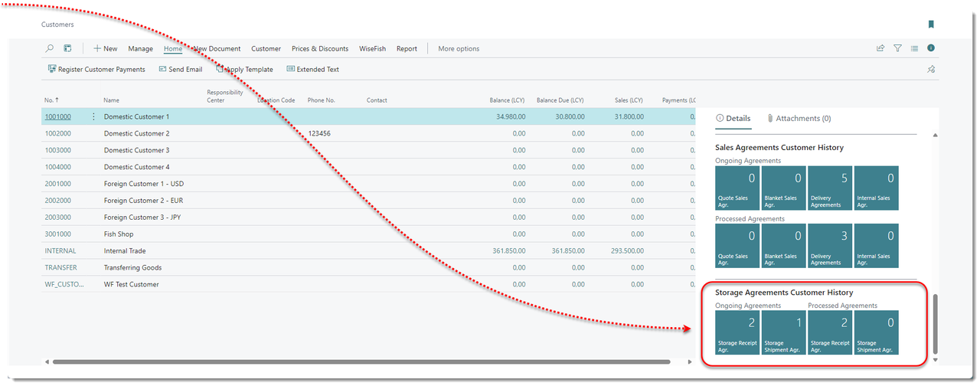Open the three-dot menu for Domestic Customer 1

pos(94,116)
